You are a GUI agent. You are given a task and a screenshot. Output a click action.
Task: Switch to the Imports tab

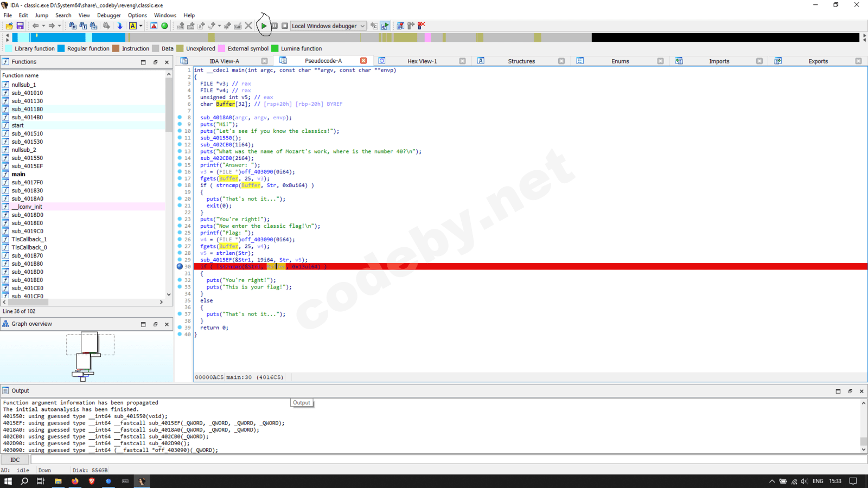pos(719,61)
